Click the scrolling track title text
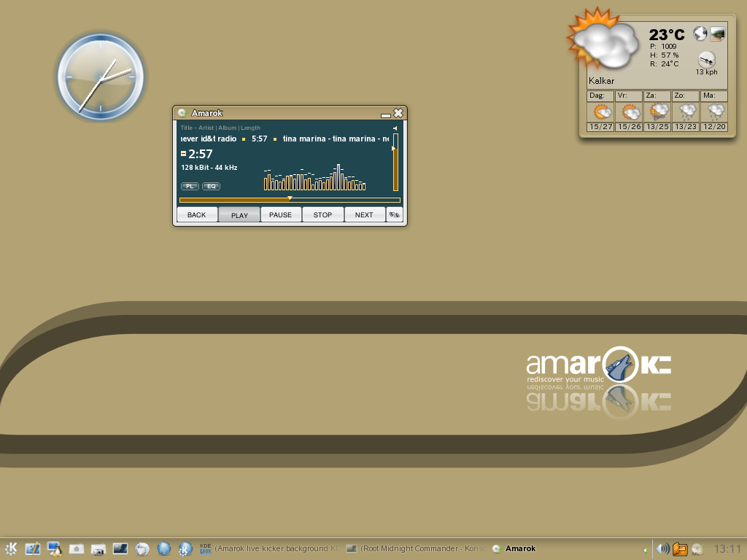The image size is (747, 560). (x=285, y=139)
